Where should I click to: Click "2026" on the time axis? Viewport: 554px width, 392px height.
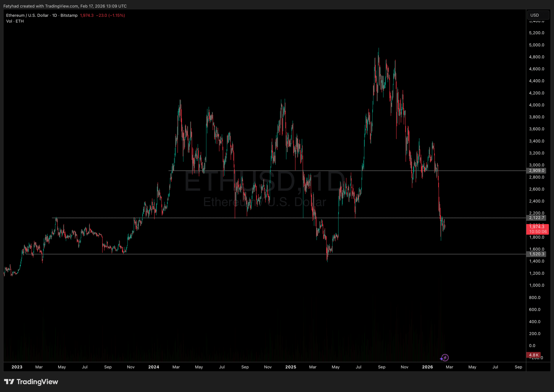[x=428, y=367]
